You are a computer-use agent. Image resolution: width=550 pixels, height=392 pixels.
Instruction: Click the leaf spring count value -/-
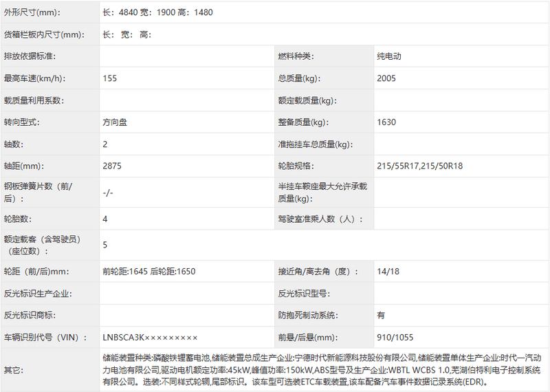(x=107, y=193)
